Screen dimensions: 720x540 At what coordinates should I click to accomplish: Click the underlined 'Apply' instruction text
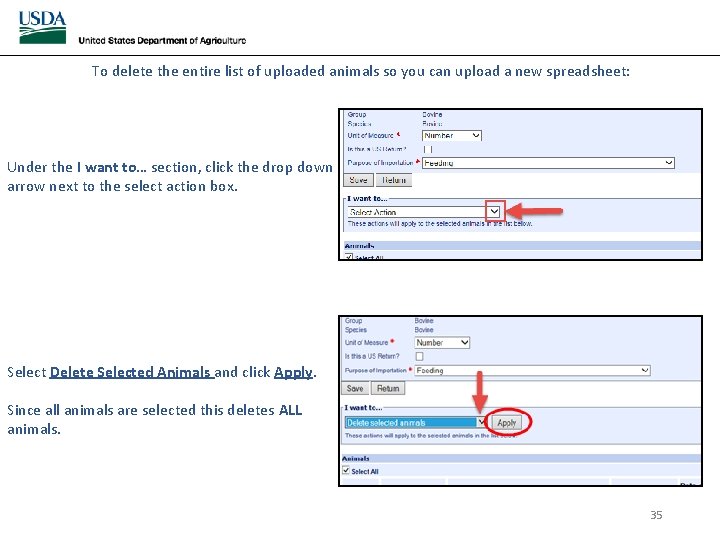(x=293, y=372)
